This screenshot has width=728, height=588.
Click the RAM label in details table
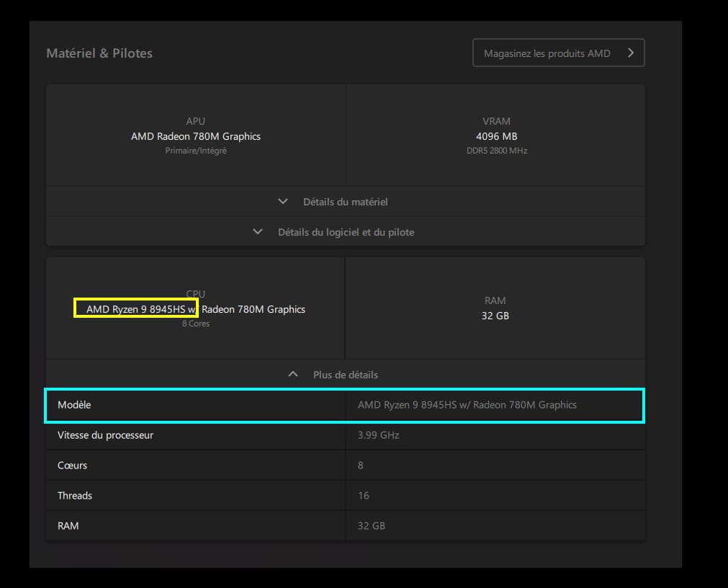tap(68, 525)
